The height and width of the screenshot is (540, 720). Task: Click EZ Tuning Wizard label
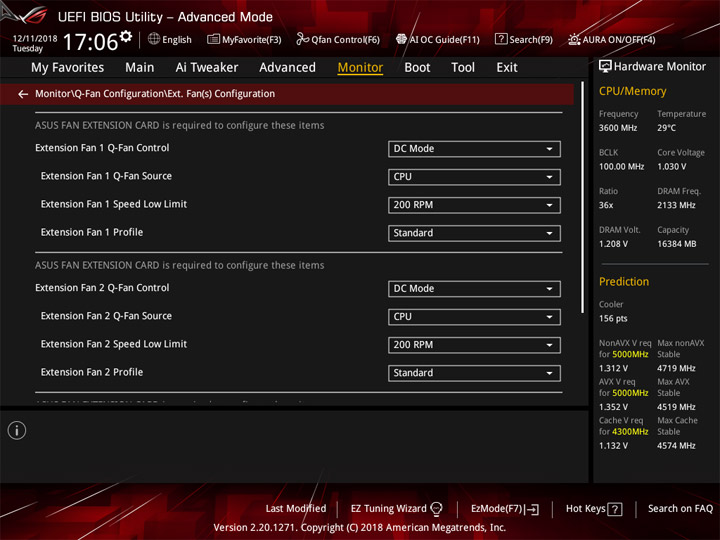point(388,509)
